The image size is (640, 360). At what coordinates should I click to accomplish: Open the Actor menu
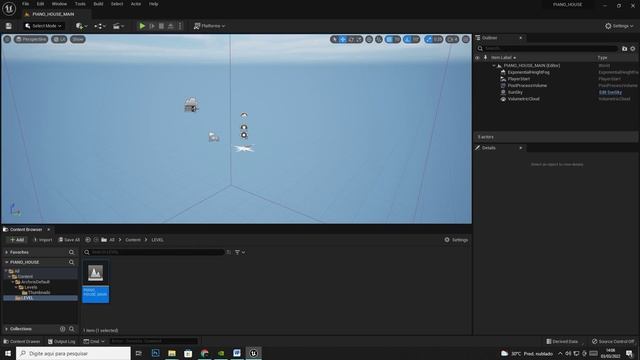tap(136, 4)
